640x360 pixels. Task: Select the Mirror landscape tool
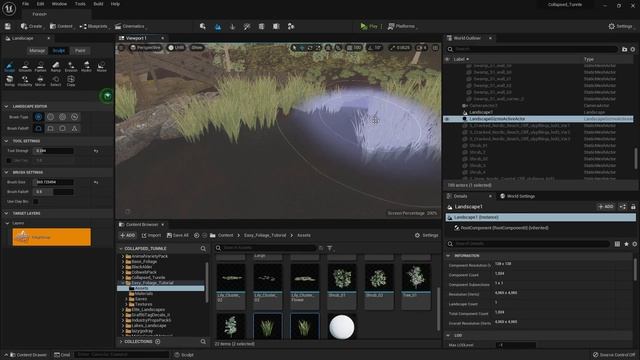coord(40,81)
